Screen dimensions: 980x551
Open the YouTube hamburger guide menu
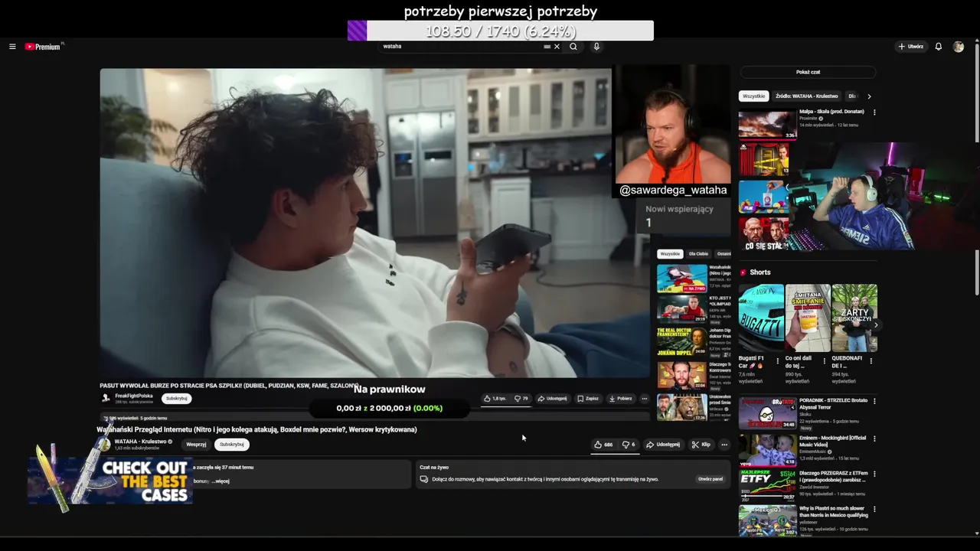[12, 47]
